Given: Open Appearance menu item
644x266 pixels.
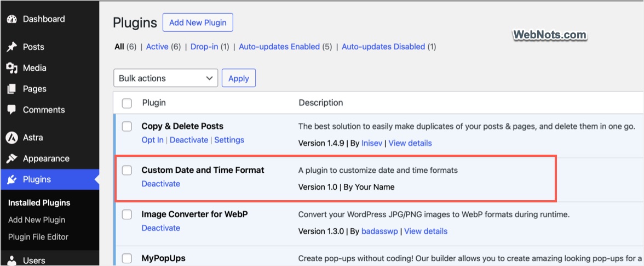Looking at the screenshot, I should click(49, 159).
